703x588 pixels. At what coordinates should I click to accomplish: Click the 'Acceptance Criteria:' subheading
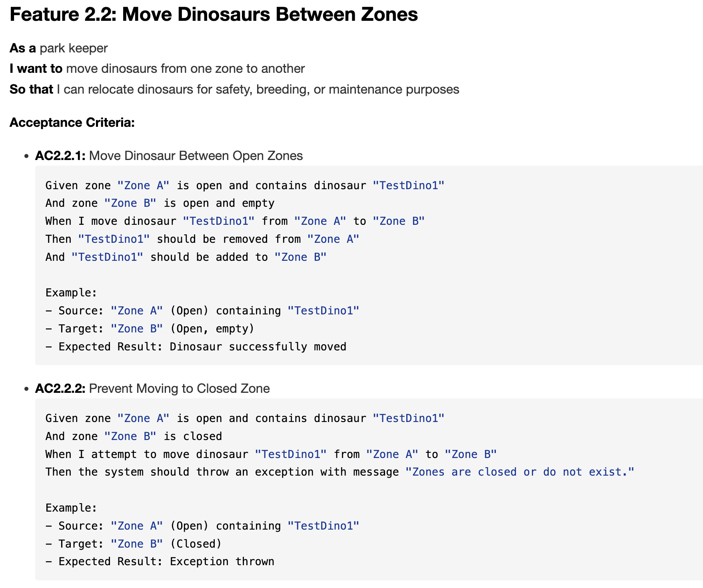72,122
